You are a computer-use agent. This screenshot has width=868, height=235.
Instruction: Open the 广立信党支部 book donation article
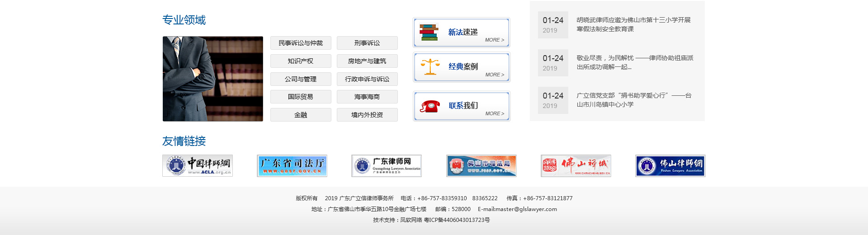(x=633, y=100)
